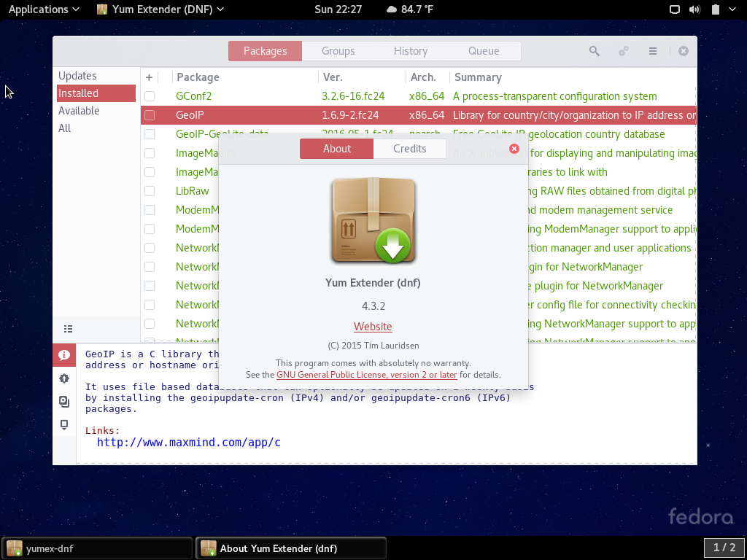The width and height of the screenshot is (747, 560).
Task: Click the package box icon in About dialog
Action: [x=373, y=220]
